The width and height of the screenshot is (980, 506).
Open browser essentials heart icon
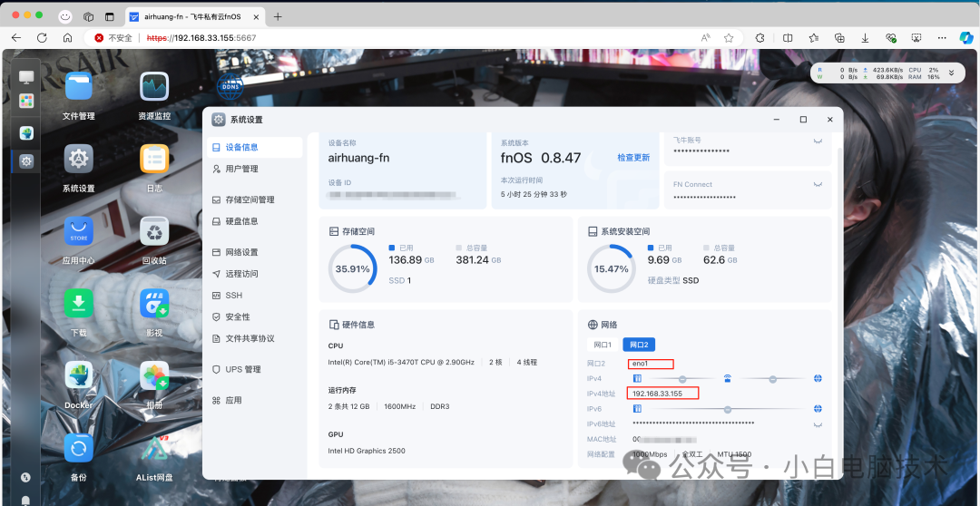click(x=891, y=37)
